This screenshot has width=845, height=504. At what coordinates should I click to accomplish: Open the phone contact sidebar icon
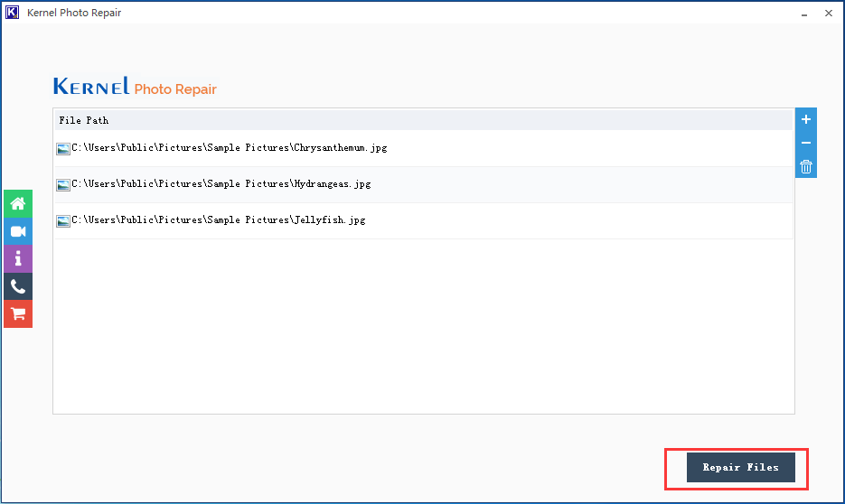(18, 286)
